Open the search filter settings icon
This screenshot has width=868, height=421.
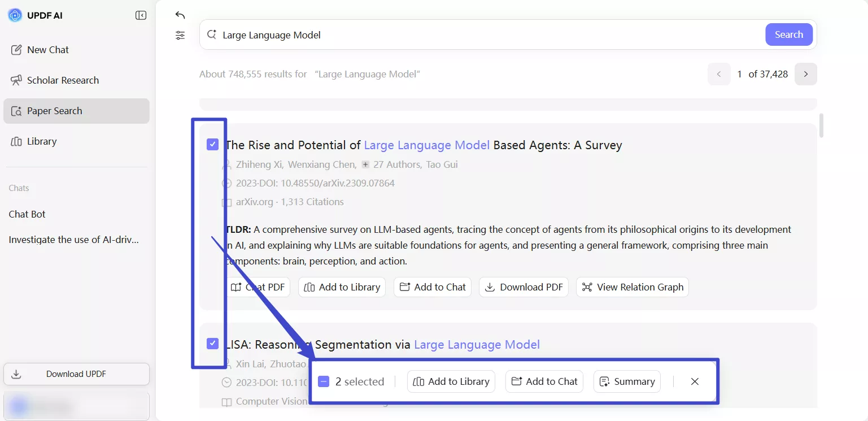click(180, 36)
